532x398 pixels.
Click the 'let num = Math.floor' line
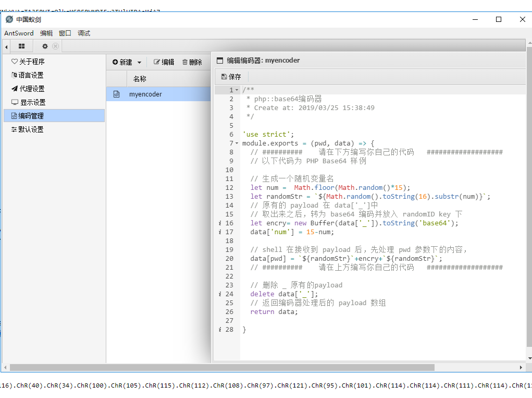[330, 188]
